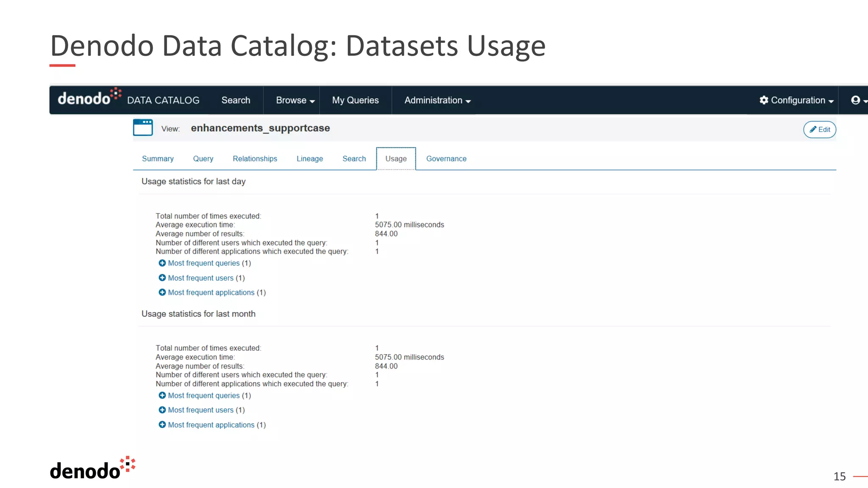Switch to the Summary tab
This screenshot has width=868, height=488.
[158, 159]
